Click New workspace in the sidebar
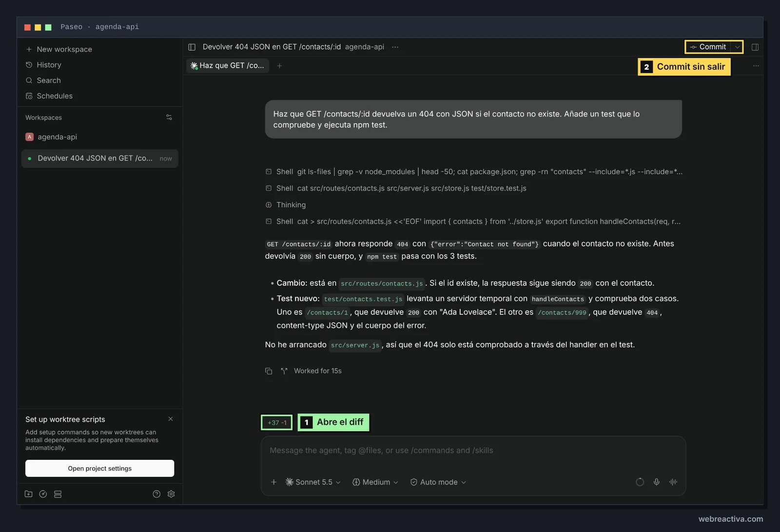The height and width of the screenshot is (532, 780). pos(59,49)
